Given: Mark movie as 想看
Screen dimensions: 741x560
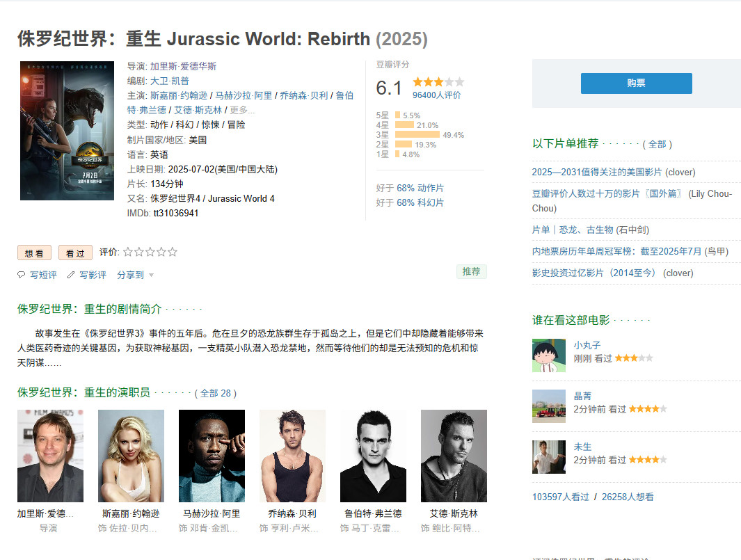Looking at the screenshot, I should 34,253.
